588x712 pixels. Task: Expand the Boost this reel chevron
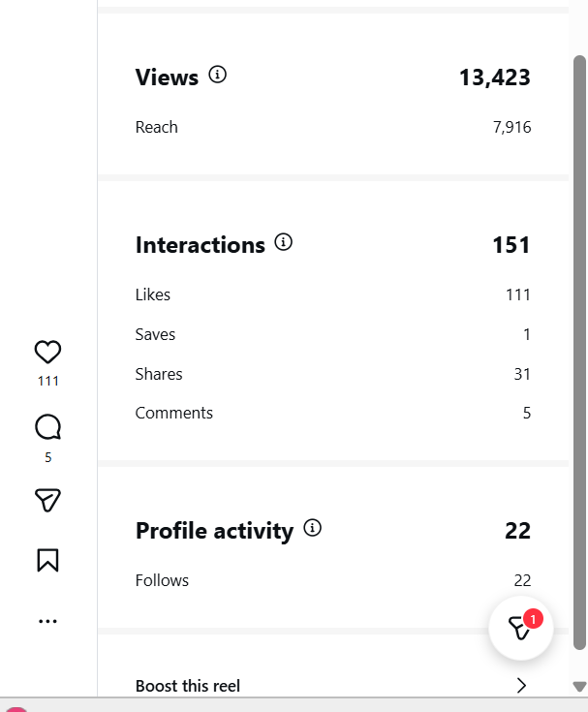click(x=521, y=685)
